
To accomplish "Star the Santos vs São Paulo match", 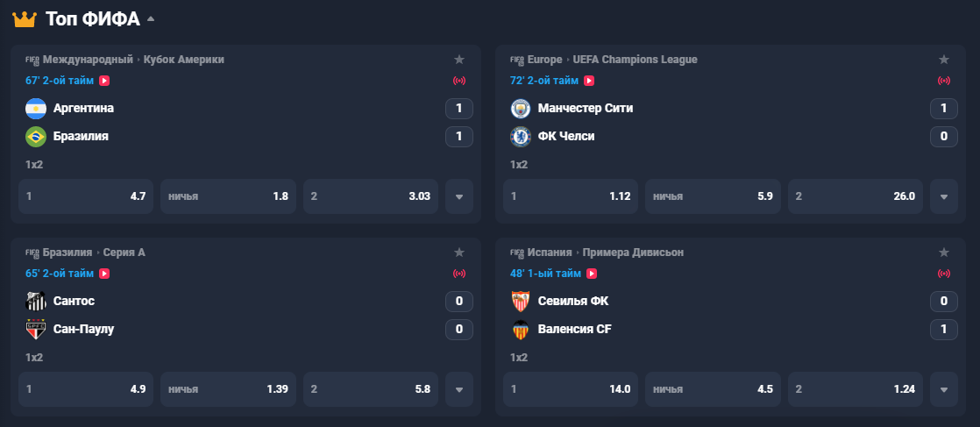I will pos(459,252).
